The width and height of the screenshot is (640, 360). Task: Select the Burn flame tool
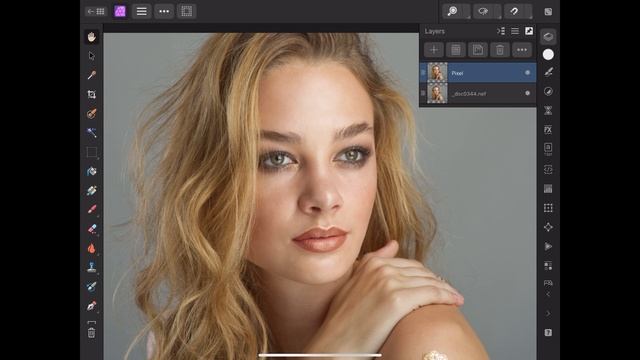[x=91, y=248]
